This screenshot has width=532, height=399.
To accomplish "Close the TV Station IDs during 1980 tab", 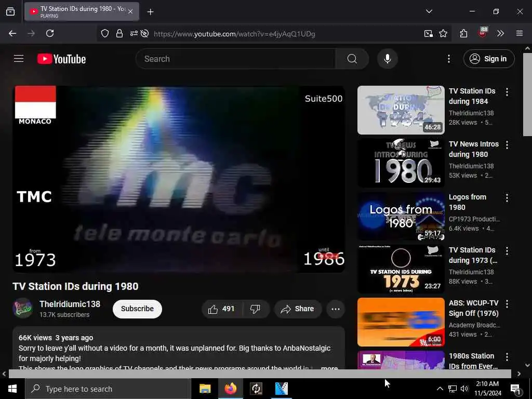I will point(130,11).
